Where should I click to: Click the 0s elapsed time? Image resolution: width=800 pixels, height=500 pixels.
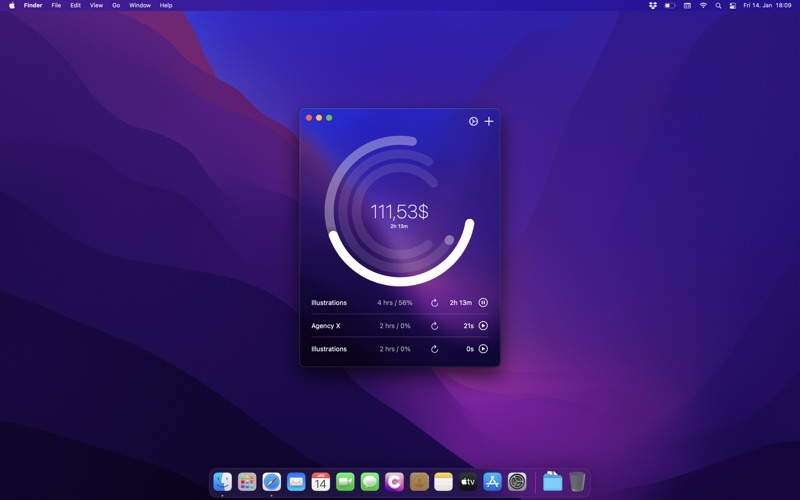pos(470,349)
